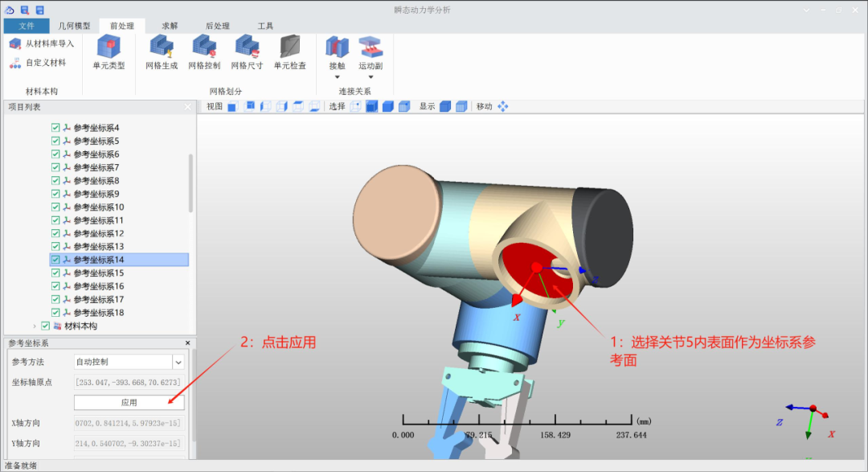Image resolution: width=868 pixels, height=472 pixels.
Task: Switch to bottom-face view cube icon
Action: [314, 106]
